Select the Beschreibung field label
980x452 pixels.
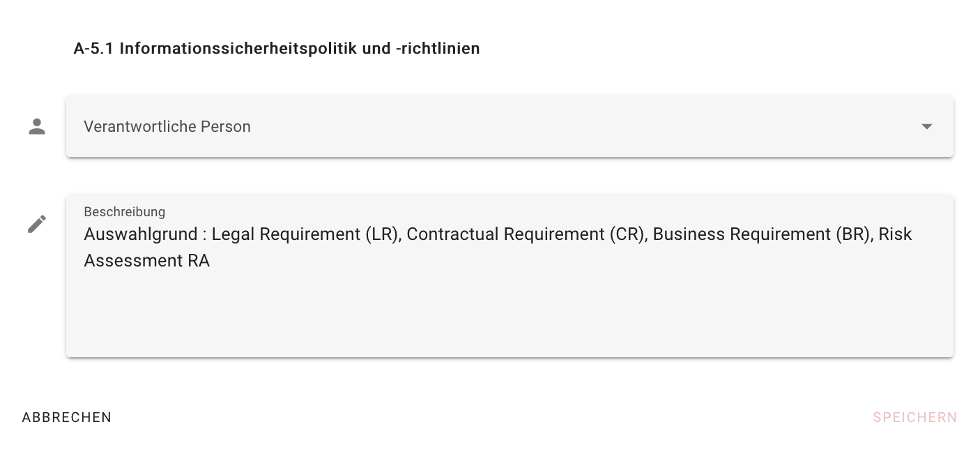[124, 212]
